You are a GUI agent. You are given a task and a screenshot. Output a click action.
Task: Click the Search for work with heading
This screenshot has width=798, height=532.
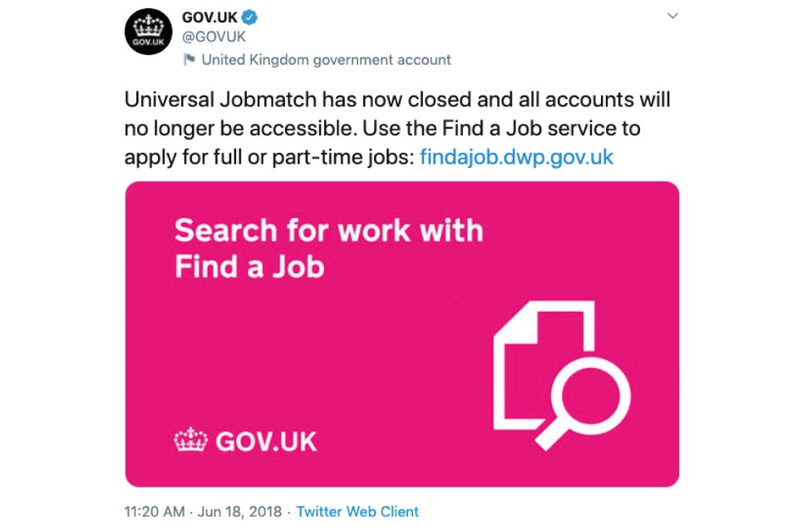click(329, 230)
